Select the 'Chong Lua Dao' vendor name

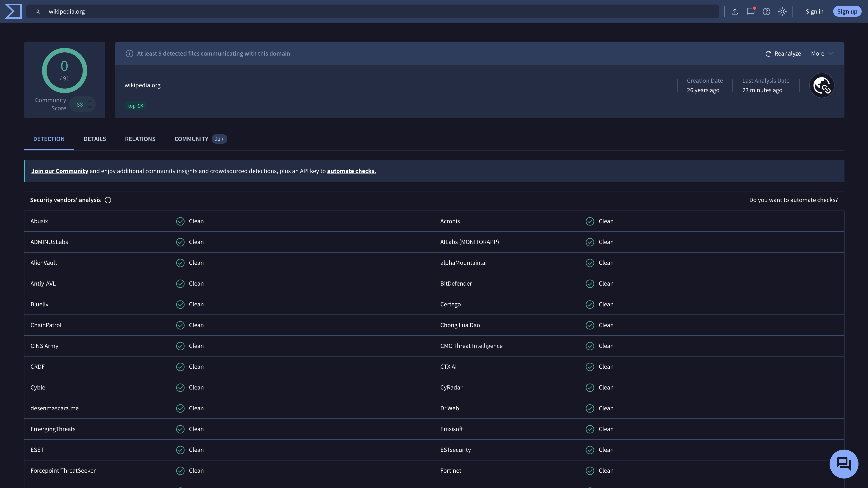(x=460, y=325)
